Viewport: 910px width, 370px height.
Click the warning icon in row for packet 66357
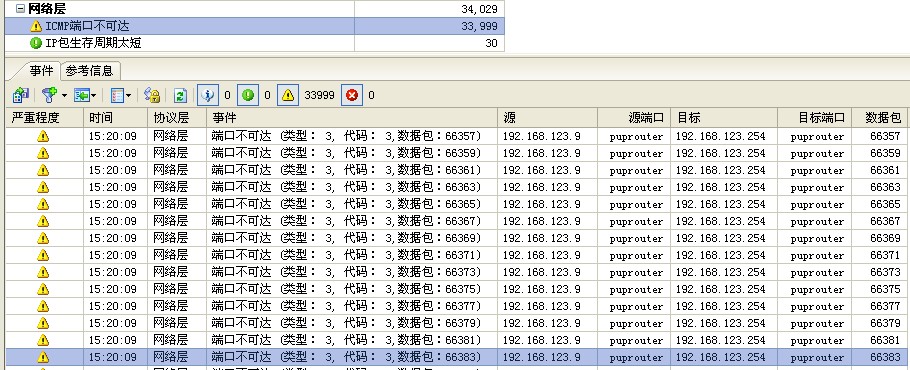click(x=43, y=136)
